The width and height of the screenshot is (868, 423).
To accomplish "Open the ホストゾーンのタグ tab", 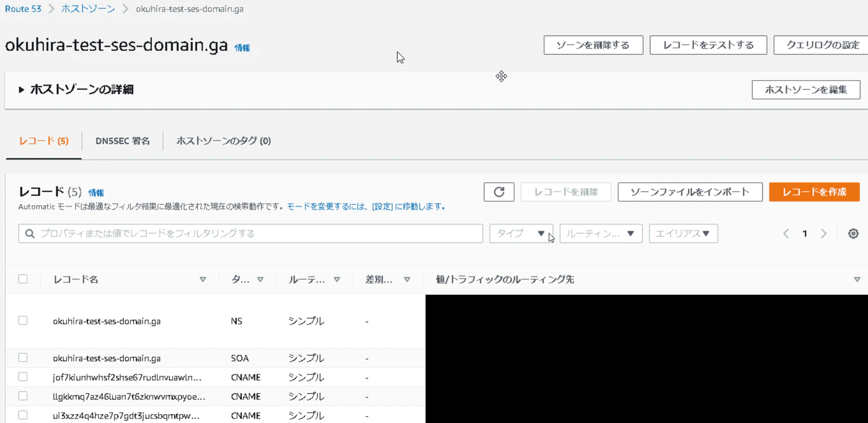I will tap(223, 141).
